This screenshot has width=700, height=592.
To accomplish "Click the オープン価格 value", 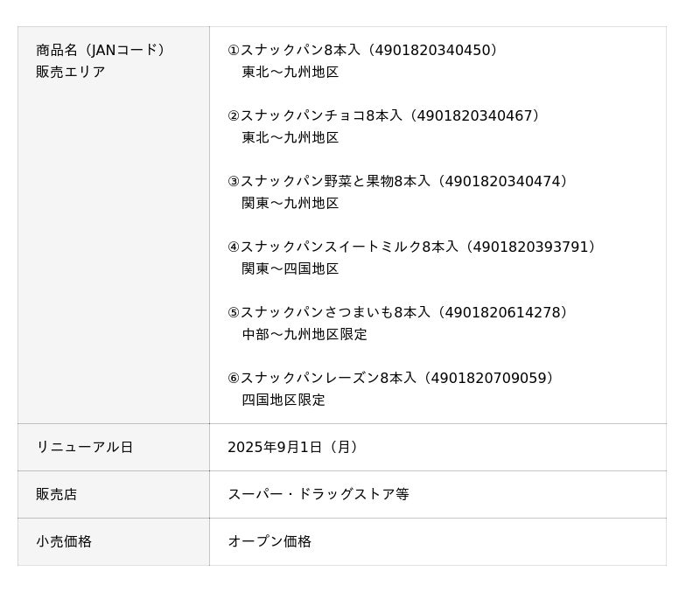I will [x=269, y=541].
